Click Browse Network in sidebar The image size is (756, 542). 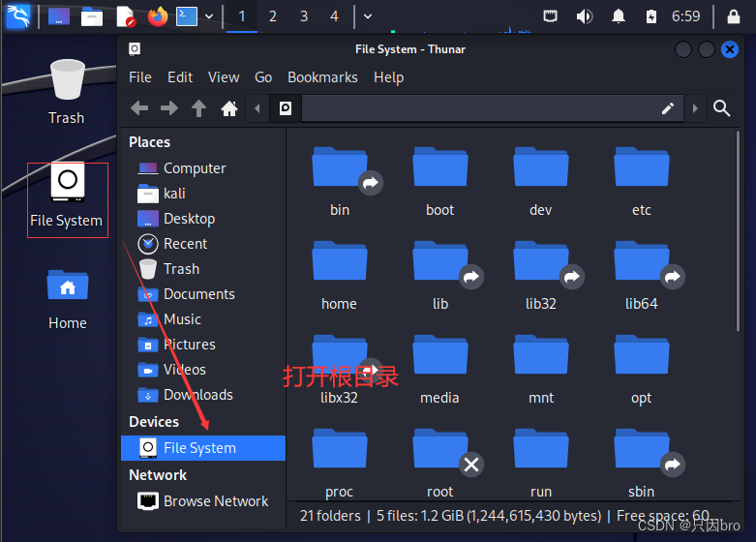click(203, 501)
